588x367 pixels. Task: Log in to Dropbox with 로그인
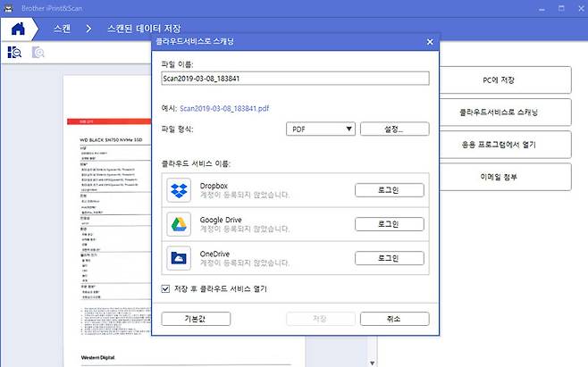390,190
